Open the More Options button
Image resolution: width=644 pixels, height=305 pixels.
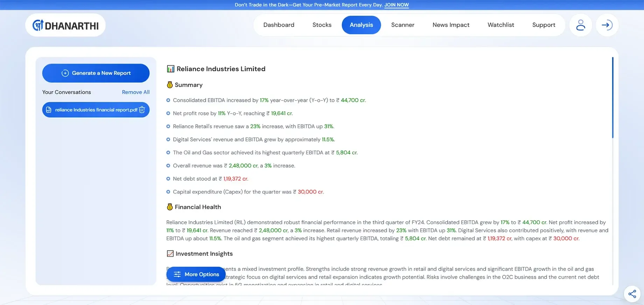pos(196,274)
